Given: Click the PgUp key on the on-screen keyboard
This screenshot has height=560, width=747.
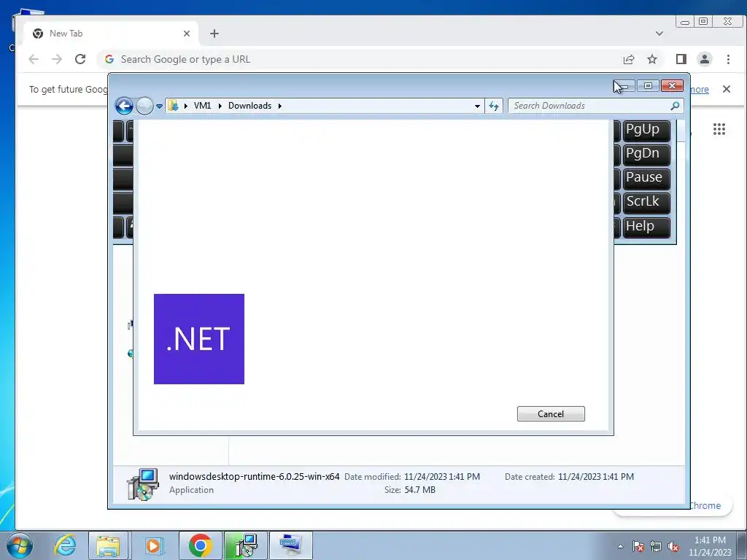Looking at the screenshot, I should (x=646, y=130).
